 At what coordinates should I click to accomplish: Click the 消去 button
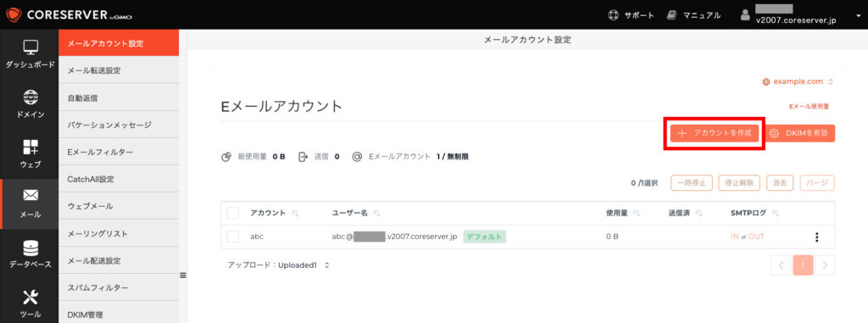pos(780,183)
